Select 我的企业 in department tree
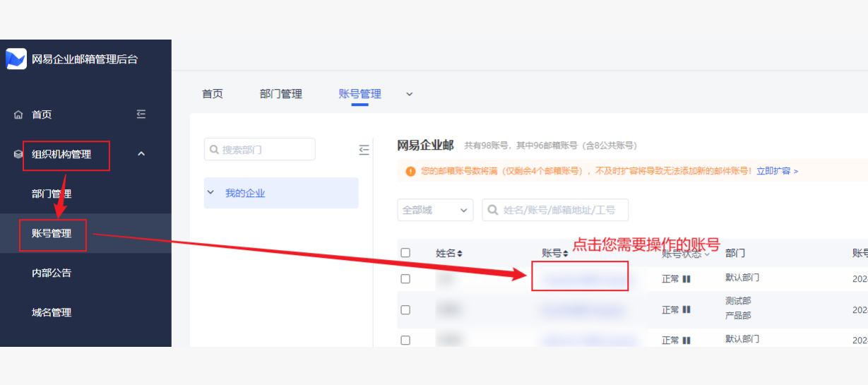 [x=245, y=193]
